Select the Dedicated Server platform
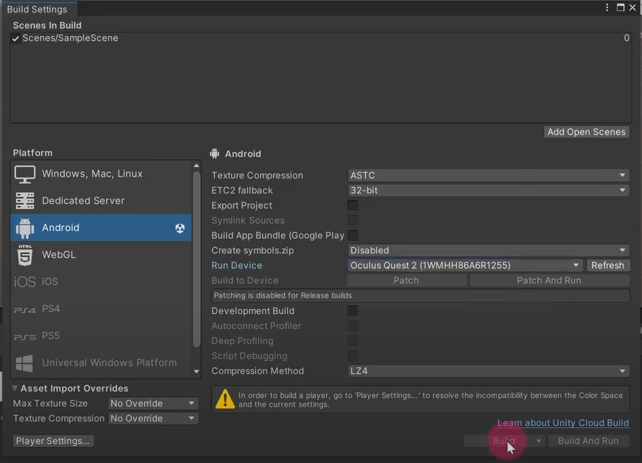Screen dimensions: 642x463 tap(101, 201)
